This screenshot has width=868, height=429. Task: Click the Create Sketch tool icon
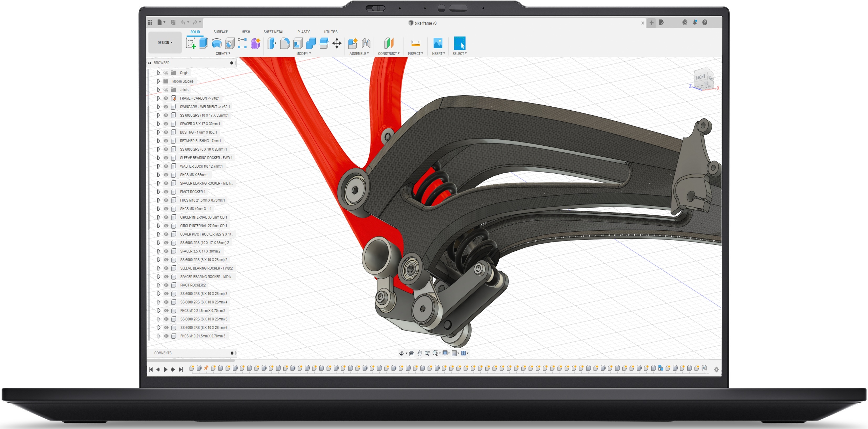[191, 43]
